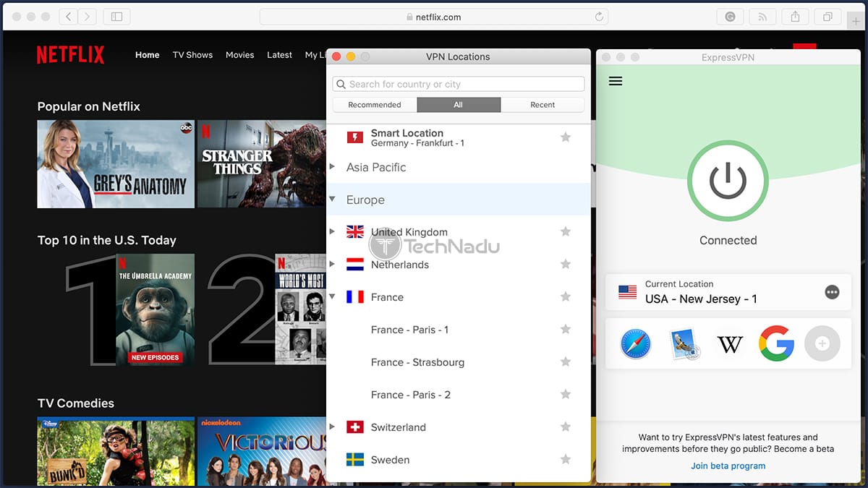Open the Grey's Anatomy thumbnail
The width and height of the screenshot is (868, 488).
tap(116, 164)
